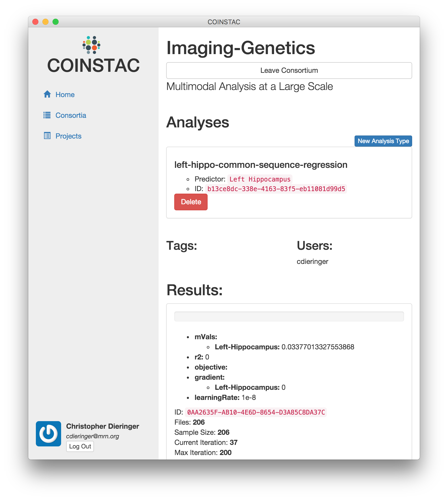Screen dimensions: 448x500
Task: Click the result ID code 0AA2635F
Action: pos(256,412)
